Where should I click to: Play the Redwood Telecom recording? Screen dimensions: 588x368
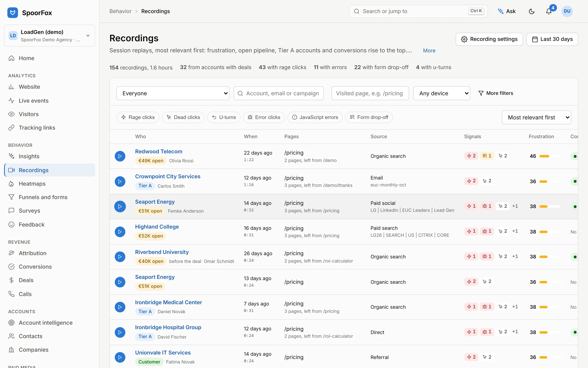pos(120,156)
